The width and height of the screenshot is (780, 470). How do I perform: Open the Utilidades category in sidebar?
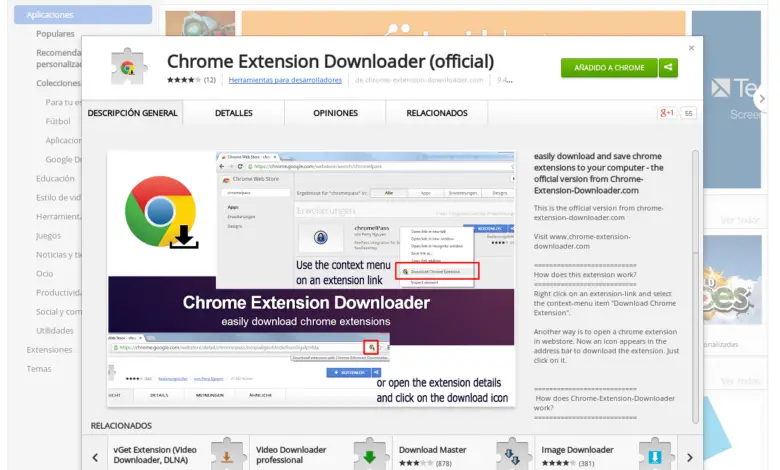[x=55, y=331]
